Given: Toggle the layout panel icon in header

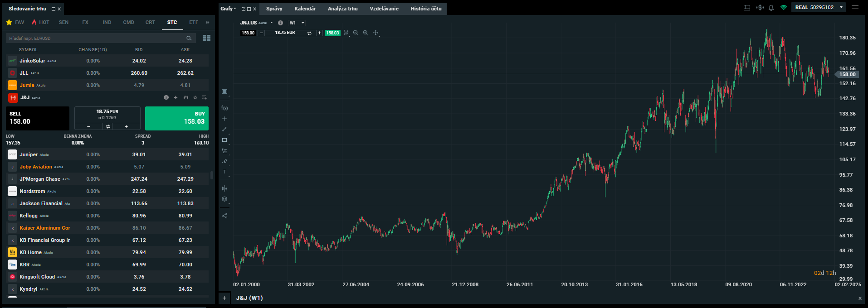Looking at the screenshot, I should coord(747,8).
